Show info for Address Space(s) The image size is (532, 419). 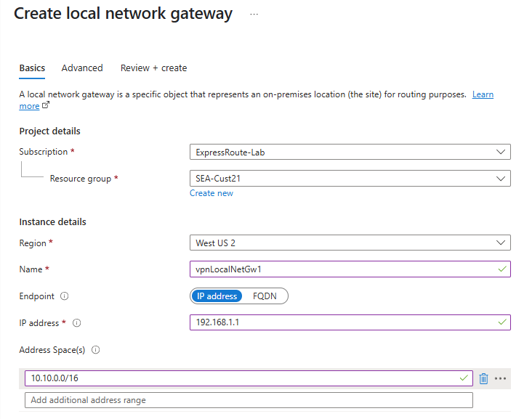click(x=96, y=350)
